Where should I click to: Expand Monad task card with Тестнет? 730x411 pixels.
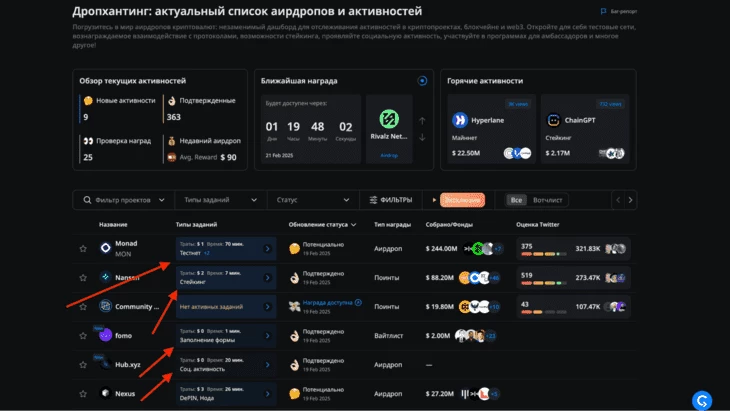[x=226, y=249]
